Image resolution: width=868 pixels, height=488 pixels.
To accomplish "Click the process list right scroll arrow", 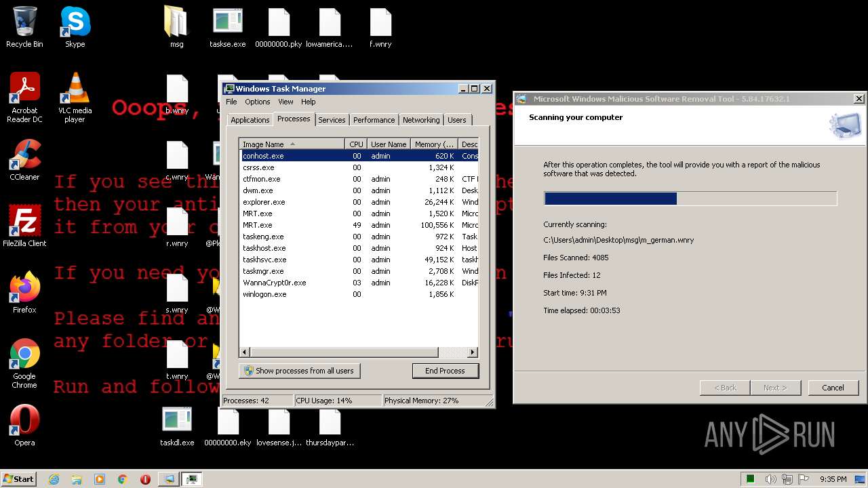I will click(473, 352).
